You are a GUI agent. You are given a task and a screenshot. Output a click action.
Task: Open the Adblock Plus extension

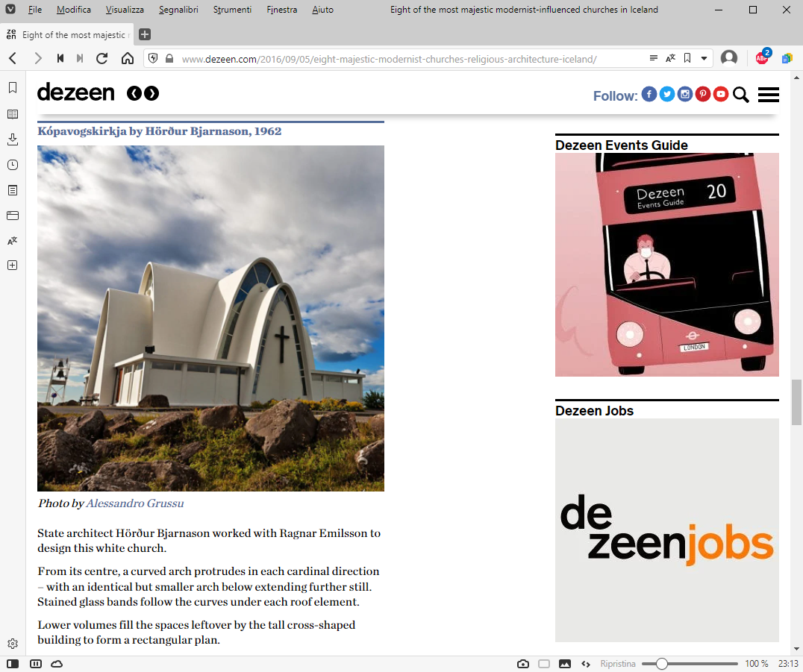pyautogui.click(x=763, y=57)
